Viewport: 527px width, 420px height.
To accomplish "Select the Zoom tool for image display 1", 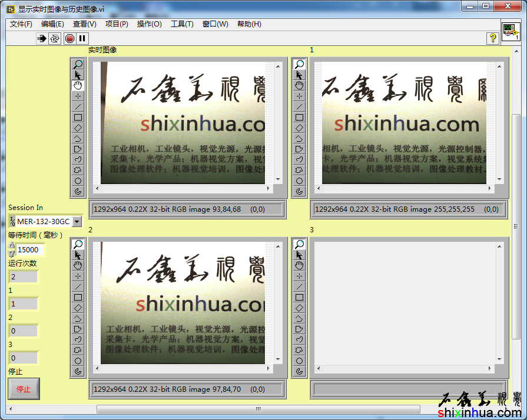I will coord(299,64).
